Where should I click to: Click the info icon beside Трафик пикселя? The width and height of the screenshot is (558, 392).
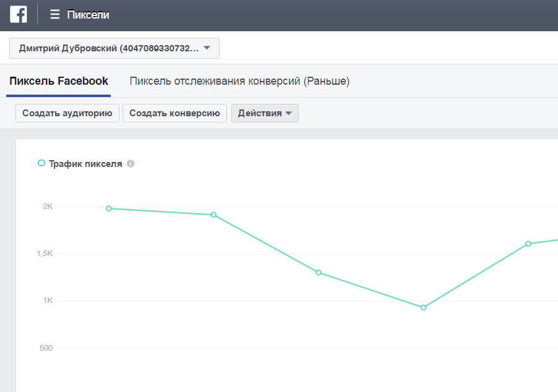pos(131,164)
